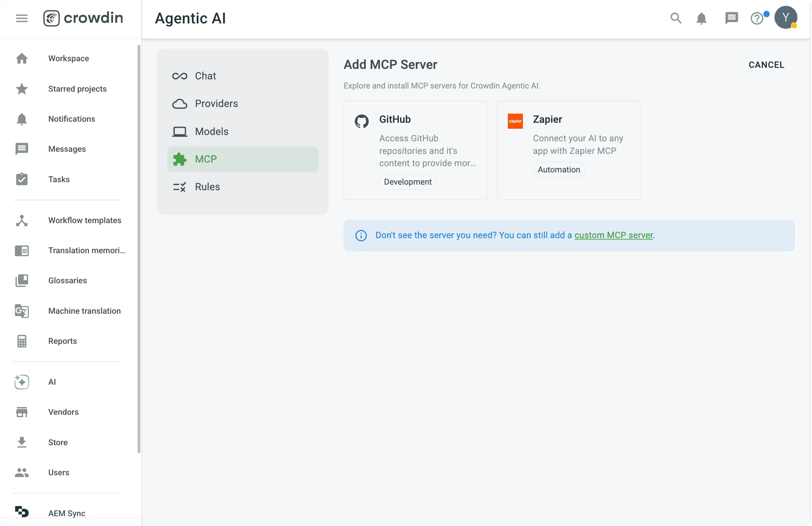Switch to the Providers section

(216, 104)
